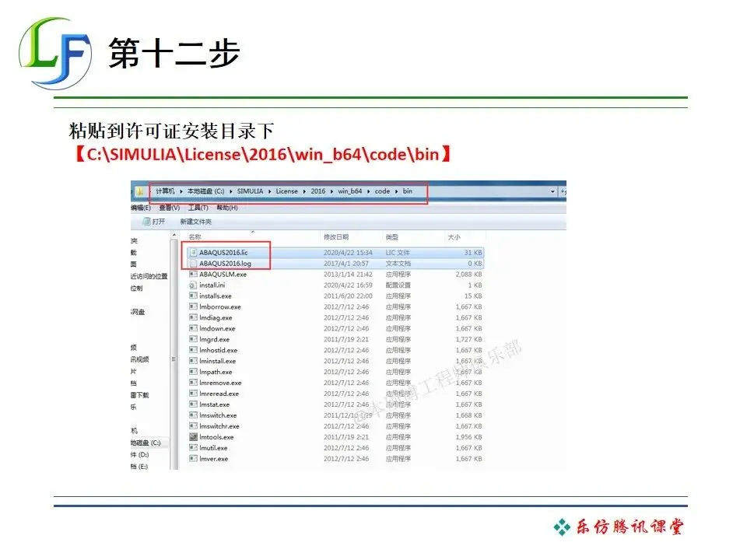This screenshot has height=560, width=747.
Task: Expand the arrow after License breadcrumb
Action: coord(304,191)
